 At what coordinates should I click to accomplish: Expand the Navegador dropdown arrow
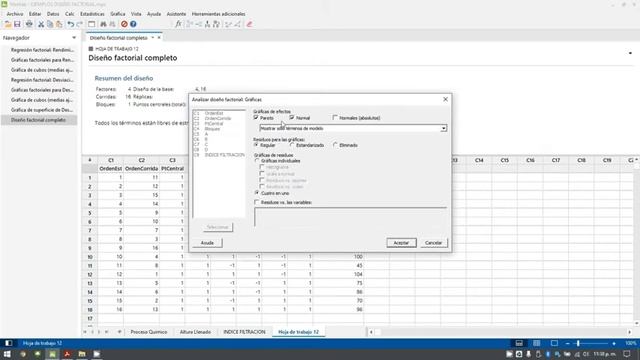(x=74, y=38)
